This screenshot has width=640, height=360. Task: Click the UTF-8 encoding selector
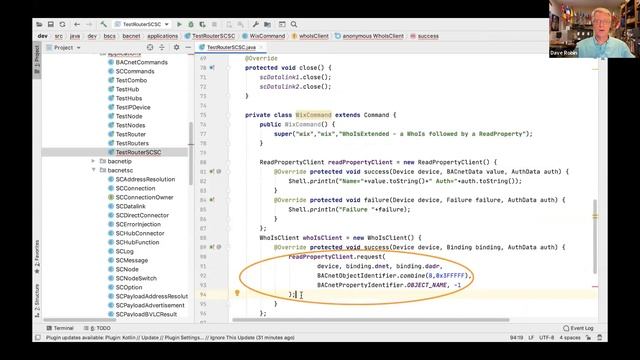coord(547,338)
